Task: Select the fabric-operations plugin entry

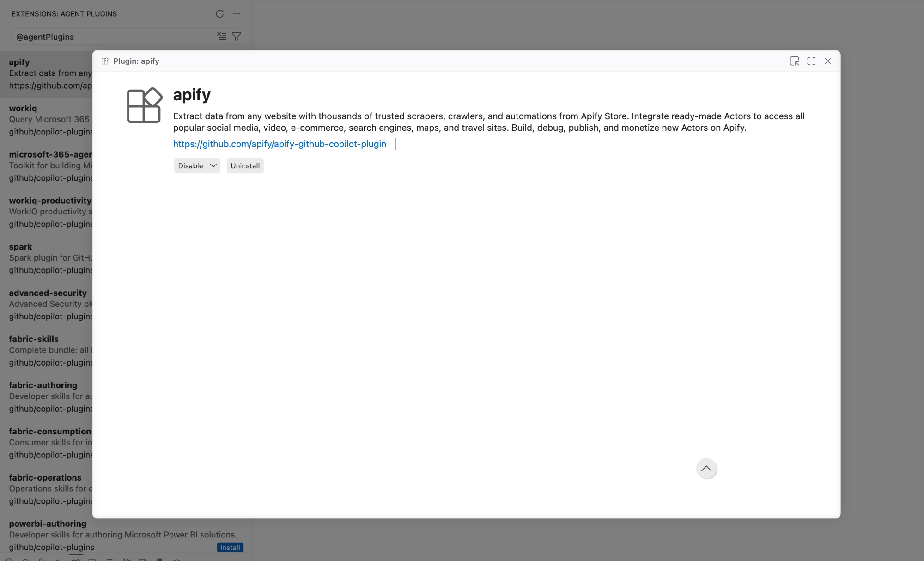Action: pyautogui.click(x=46, y=490)
